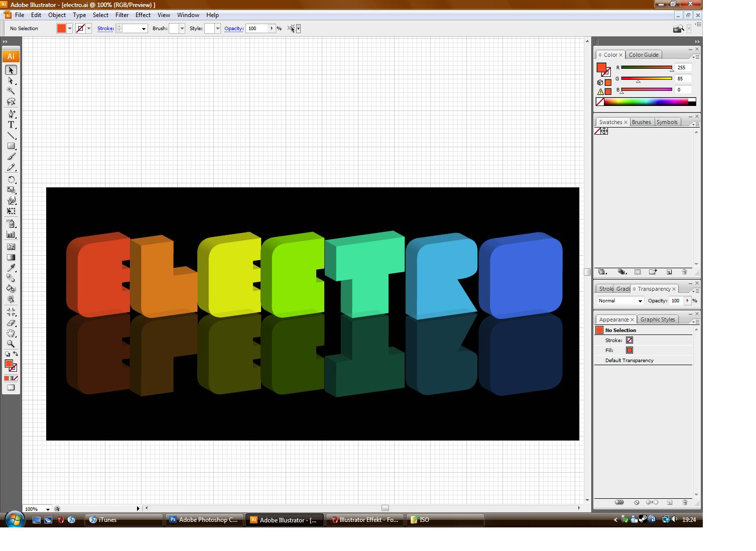Switch to the Graphic Styles tab
Viewport: 756px width, 551px height.
coord(658,319)
